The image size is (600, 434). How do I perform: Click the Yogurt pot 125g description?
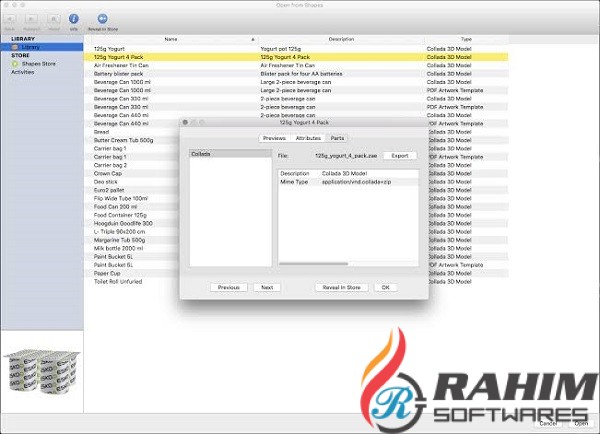point(280,49)
